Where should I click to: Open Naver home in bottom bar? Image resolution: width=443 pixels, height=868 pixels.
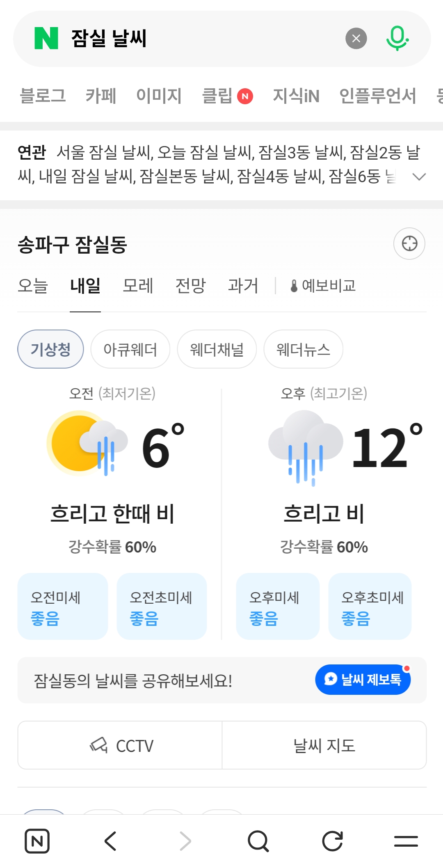tap(37, 841)
